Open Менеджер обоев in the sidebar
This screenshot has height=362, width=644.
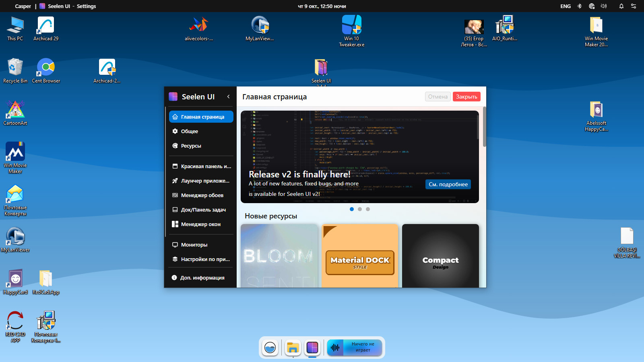[201, 195]
